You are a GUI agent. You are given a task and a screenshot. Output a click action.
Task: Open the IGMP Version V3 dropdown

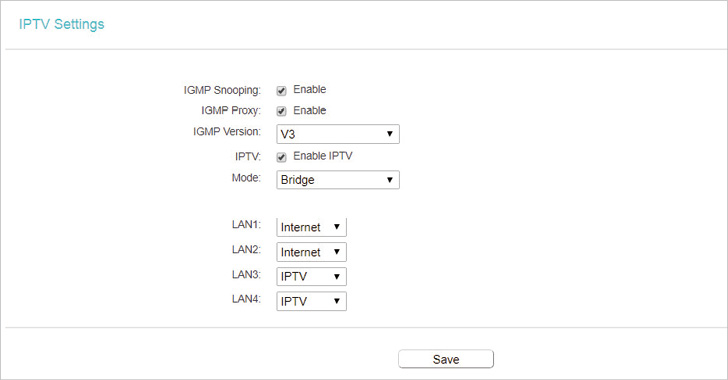tap(338, 134)
